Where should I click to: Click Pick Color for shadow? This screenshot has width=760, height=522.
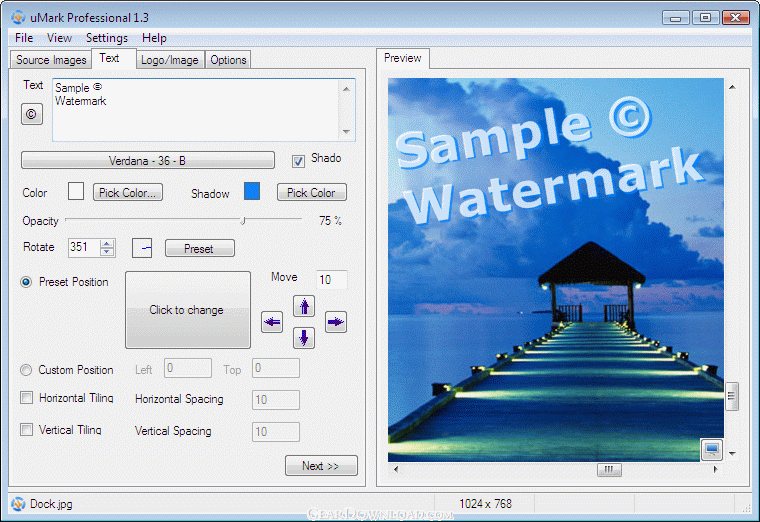(312, 192)
